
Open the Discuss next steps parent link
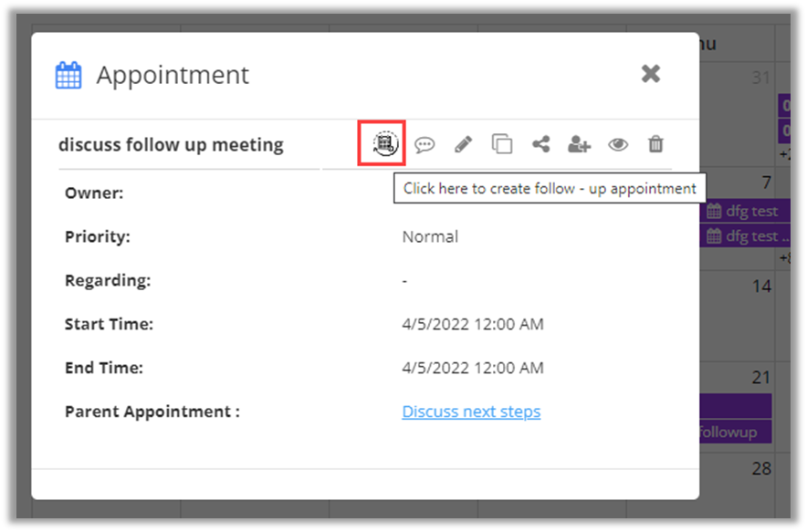pyautogui.click(x=471, y=412)
